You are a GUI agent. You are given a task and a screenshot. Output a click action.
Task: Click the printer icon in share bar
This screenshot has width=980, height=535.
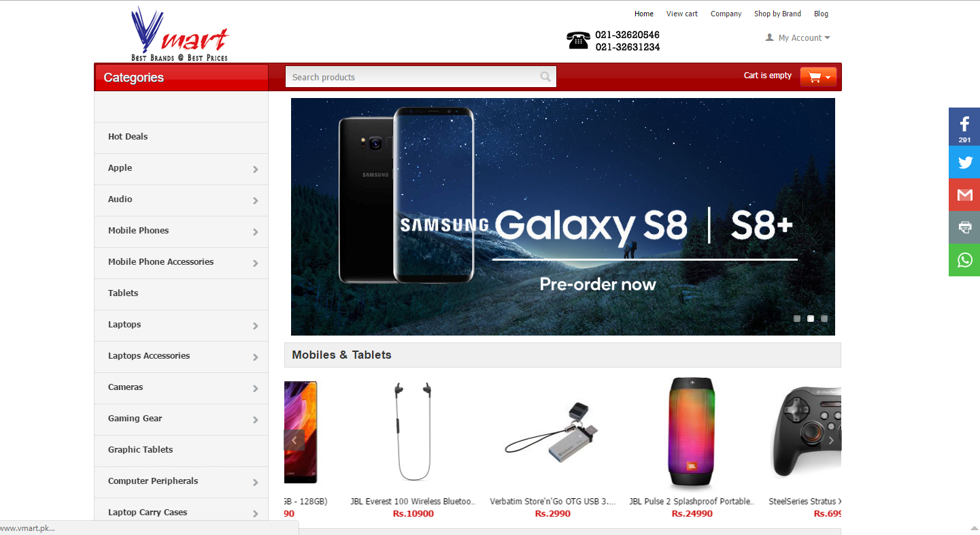pyautogui.click(x=964, y=227)
